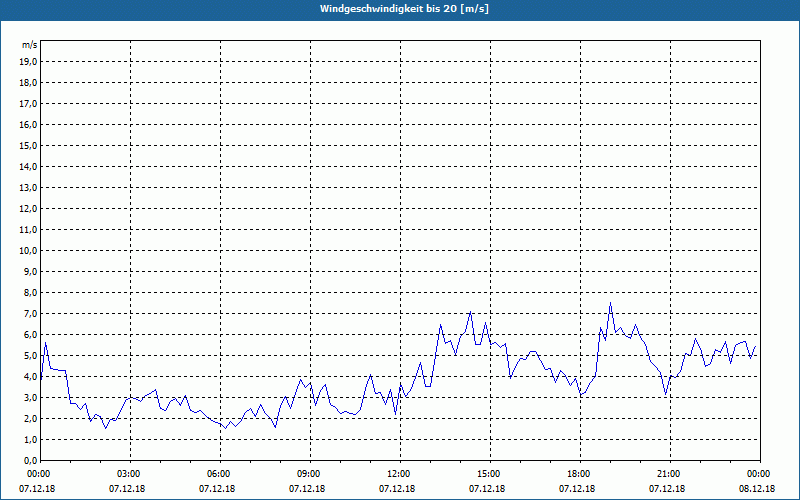Image resolution: width=800 pixels, height=500 pixels.
Task: Choose the '9,0' y-axis value
Action: 30,271
